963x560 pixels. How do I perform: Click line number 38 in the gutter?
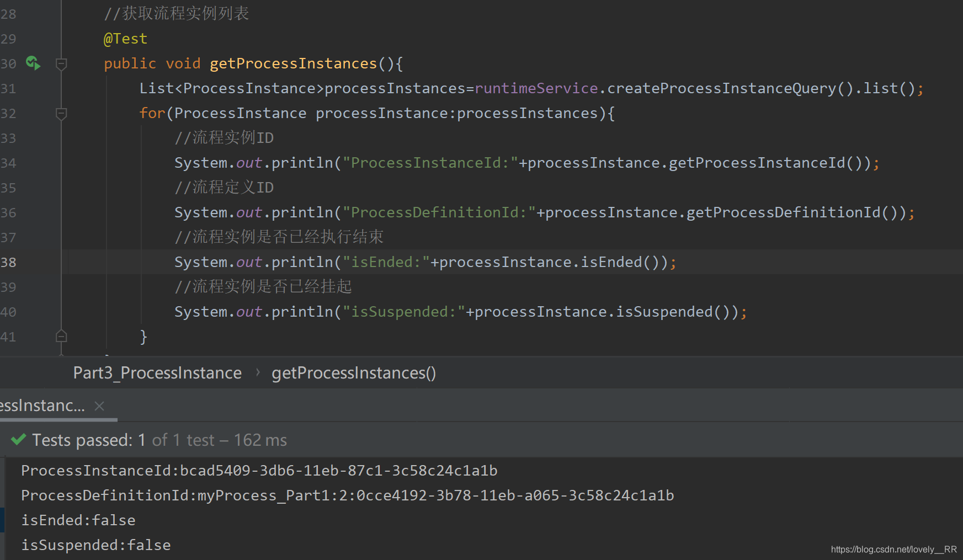coord(8,262)
